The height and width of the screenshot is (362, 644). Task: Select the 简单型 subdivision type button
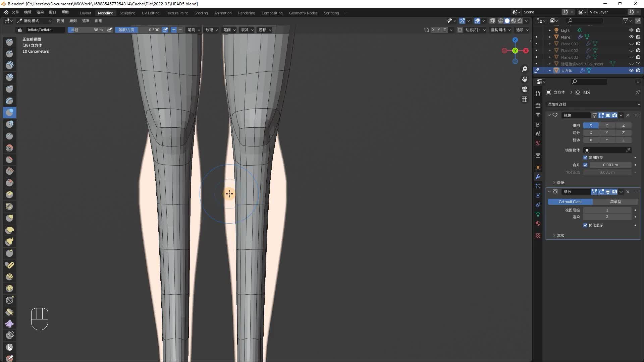tap(615, 202)
